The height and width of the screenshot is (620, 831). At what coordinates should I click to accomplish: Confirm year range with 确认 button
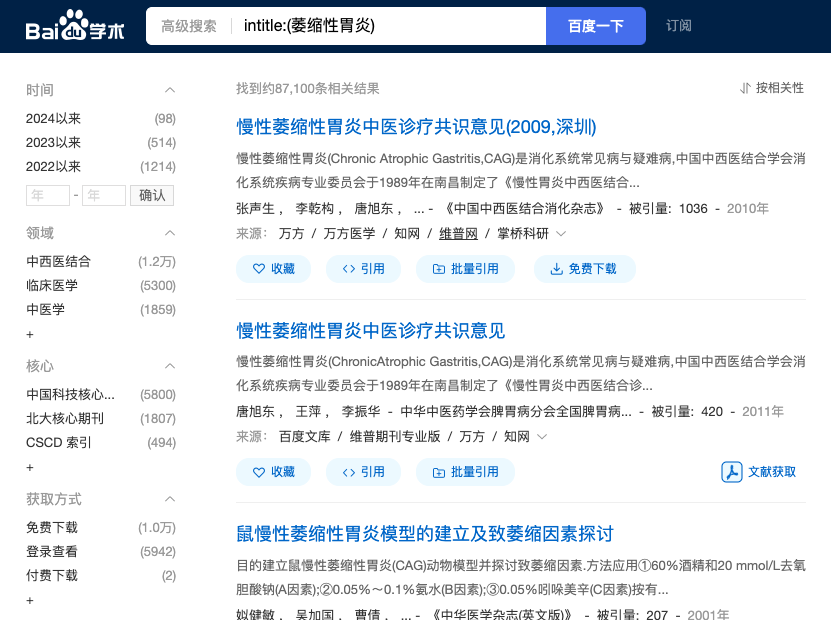pos(152,195)
